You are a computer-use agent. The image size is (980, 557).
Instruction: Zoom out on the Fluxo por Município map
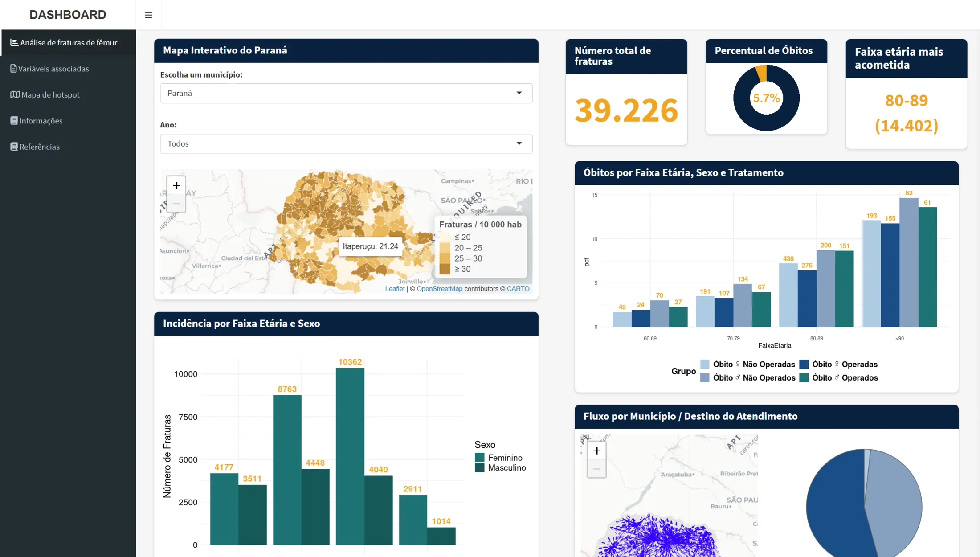[596, 469]
